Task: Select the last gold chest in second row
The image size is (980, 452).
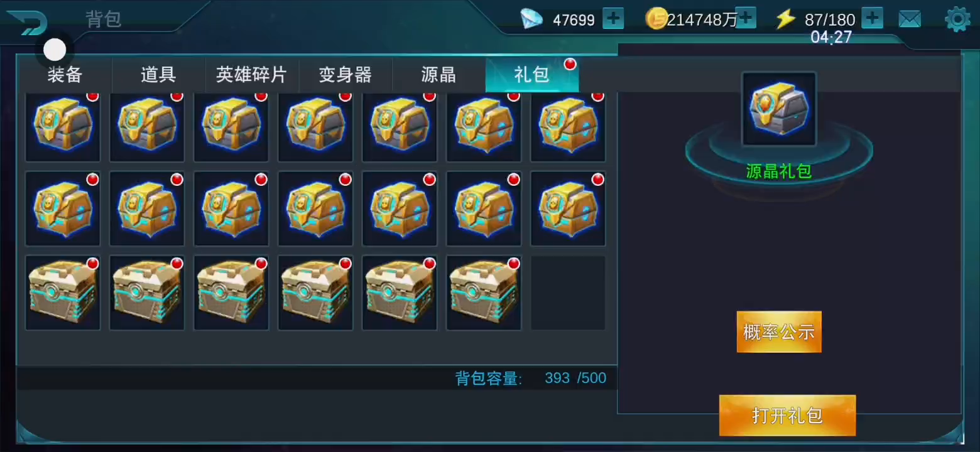Action: point(568,208)
